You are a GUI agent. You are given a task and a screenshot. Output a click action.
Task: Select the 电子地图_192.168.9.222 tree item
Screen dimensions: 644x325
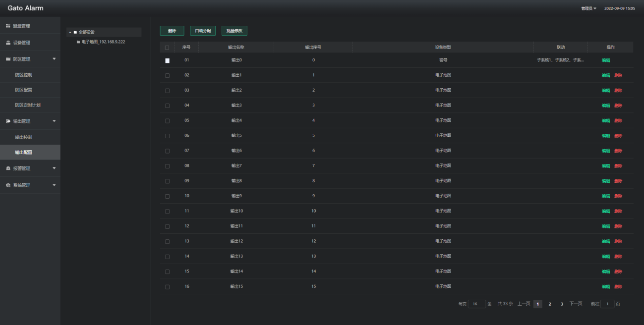point(103,42)
